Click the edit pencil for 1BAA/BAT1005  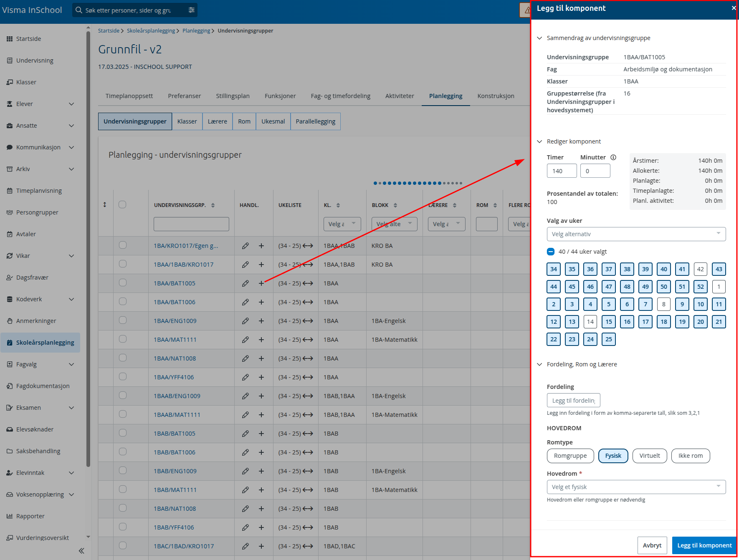[245, 283]
